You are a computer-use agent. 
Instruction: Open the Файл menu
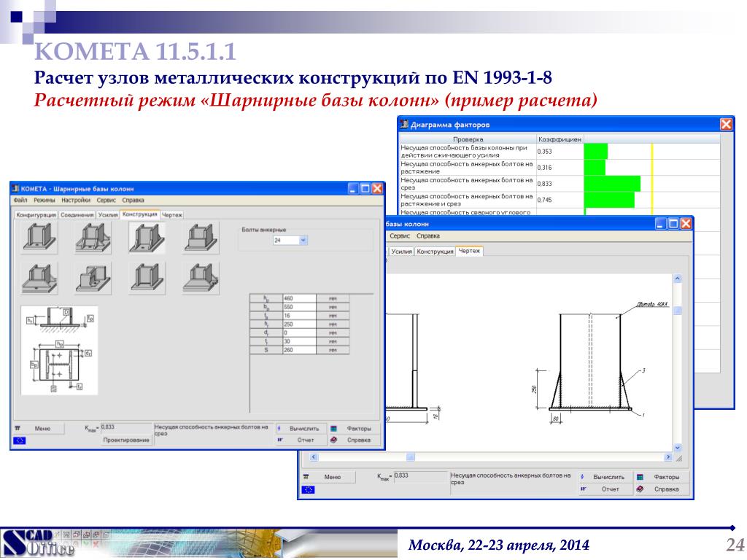coord(20,200)
